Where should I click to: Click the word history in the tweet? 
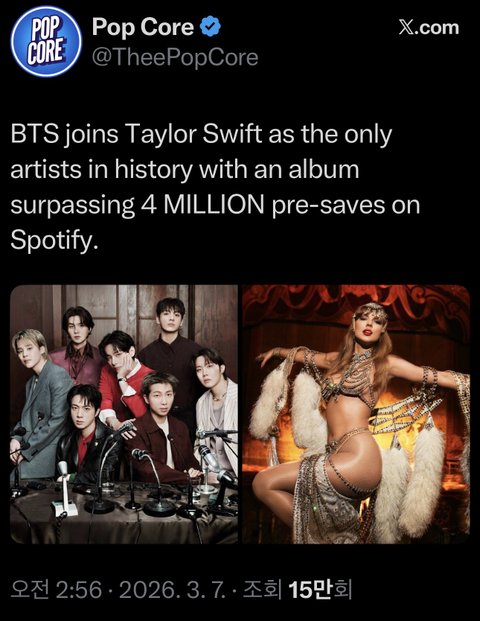point(154,170)
